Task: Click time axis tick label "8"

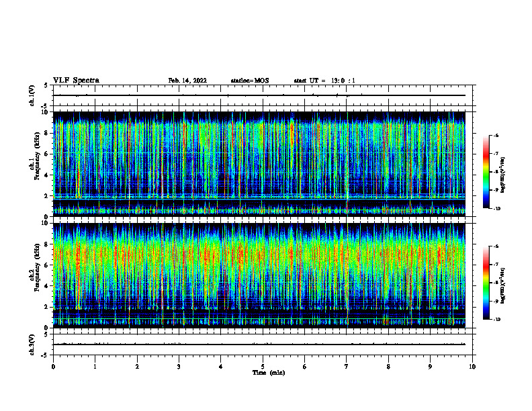Action: 388,367
